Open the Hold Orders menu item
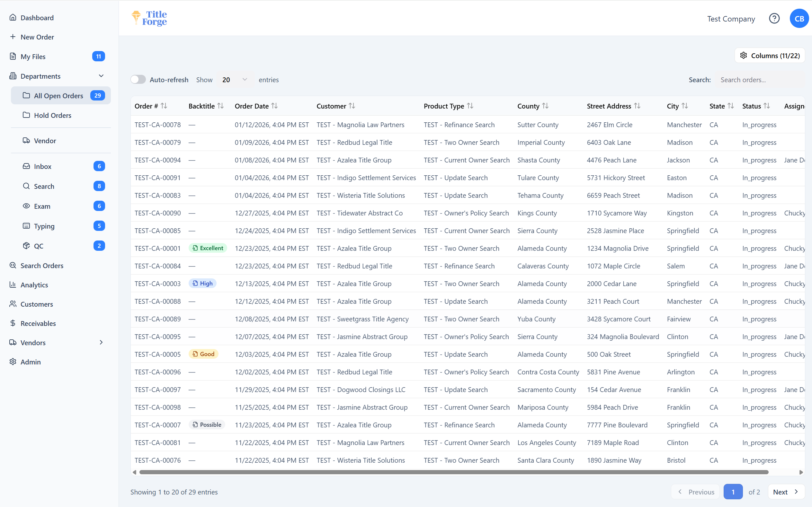Viewport: 812px width, 507px height. click(61, 115)
